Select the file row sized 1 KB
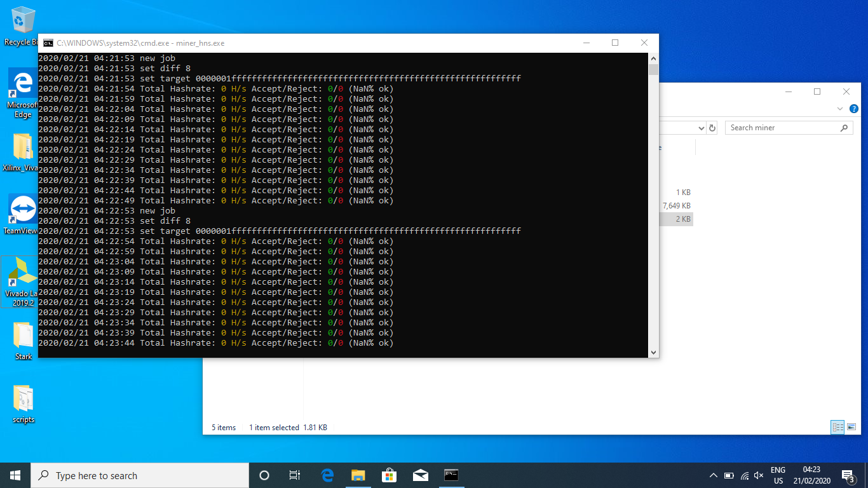Screen dimensions: 868x488 point(677,193)
